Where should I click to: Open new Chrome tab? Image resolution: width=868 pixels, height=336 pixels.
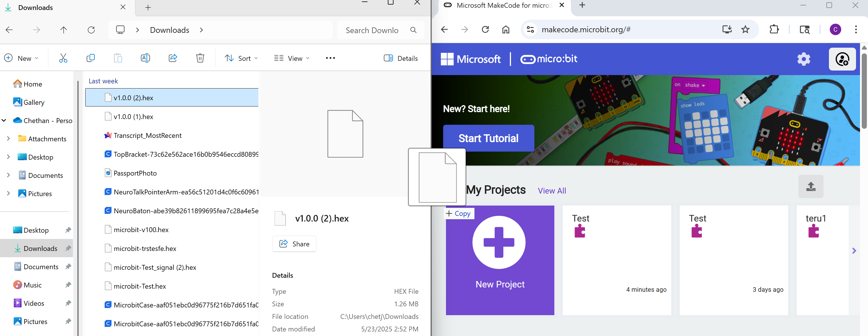[x=582, y=5]
